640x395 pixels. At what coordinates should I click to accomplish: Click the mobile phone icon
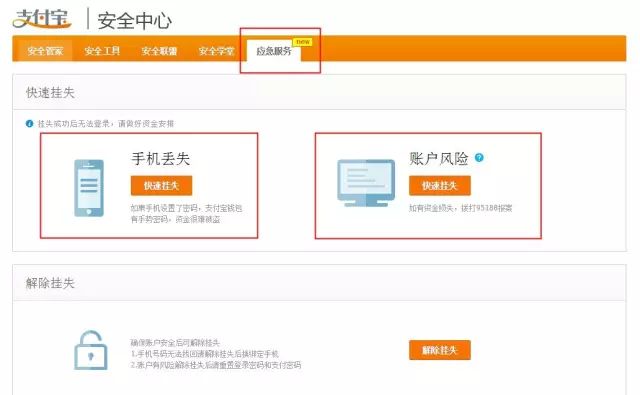coord(89,188)
